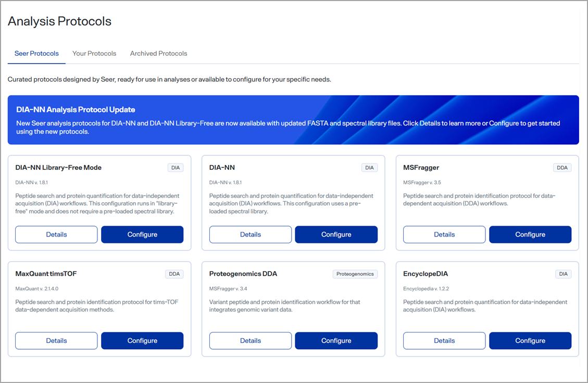Click the DIA-NN Analysis Protocol Update banner
The height and width of the screenshot is (383, 588).
coord(293,120)
